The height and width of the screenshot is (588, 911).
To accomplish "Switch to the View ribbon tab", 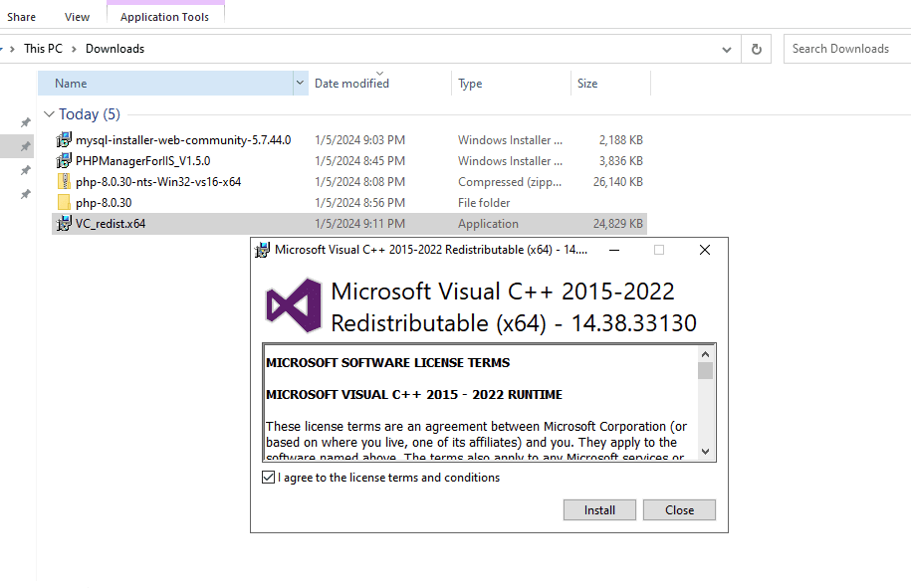I will tap(77, 17).
